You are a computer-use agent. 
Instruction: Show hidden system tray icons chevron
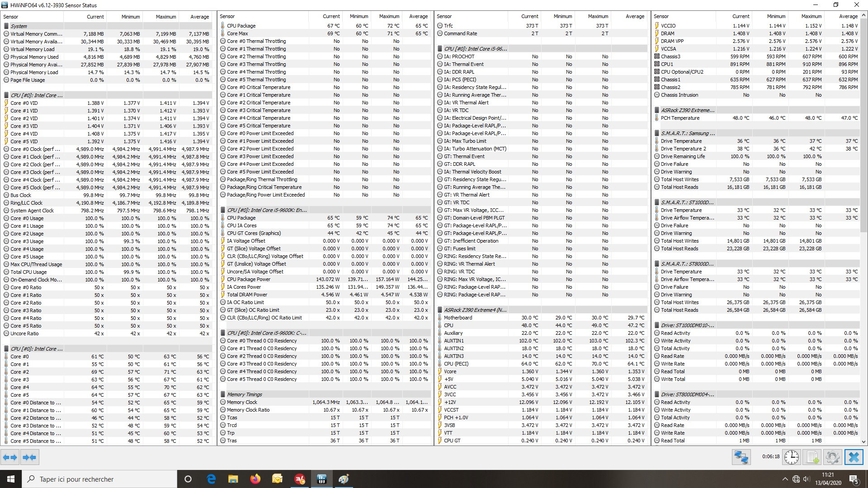785,479
